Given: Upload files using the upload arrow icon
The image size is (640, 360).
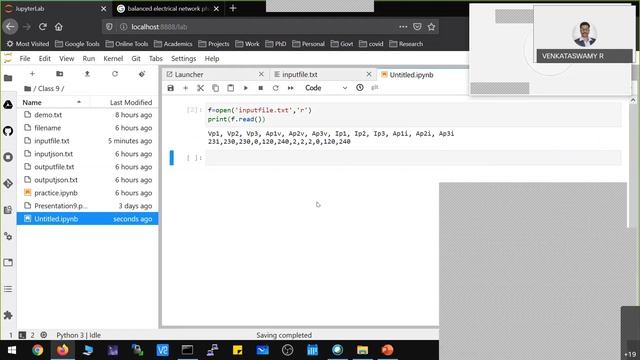Looking at the screenshot, I should (87, 74).
